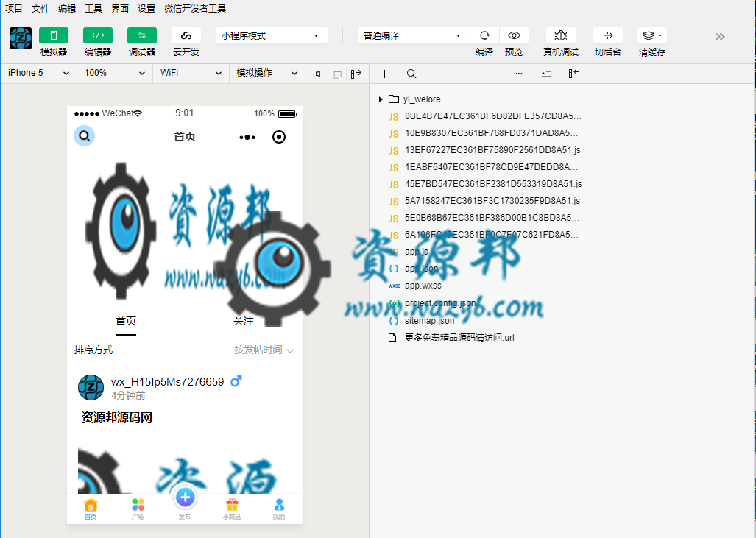Click the 预览 preview eye icon
This screenshot has height=538, width=756.
tap(514, 35)
